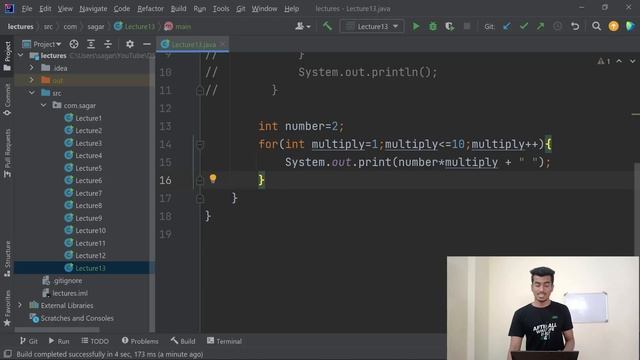Select .gitignore file in tree
Viewport: 640px width, 360px height.
(62, 280)
